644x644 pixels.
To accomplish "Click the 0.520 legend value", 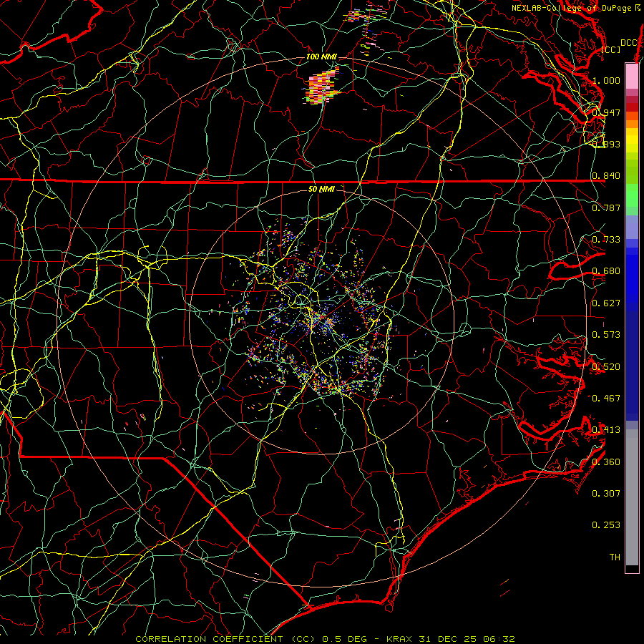I will click(x=606, y=366).
